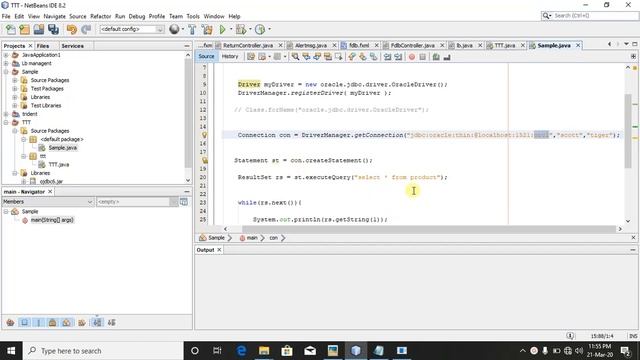This screenshot has width=640, height=360.
Task: Collapse the TTT project node
Action: click(x=6, y=122)
